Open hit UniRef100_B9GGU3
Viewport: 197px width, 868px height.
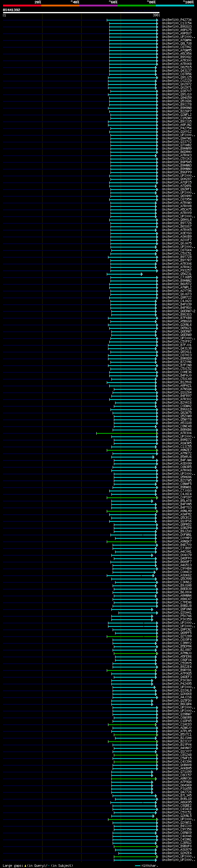177,26
